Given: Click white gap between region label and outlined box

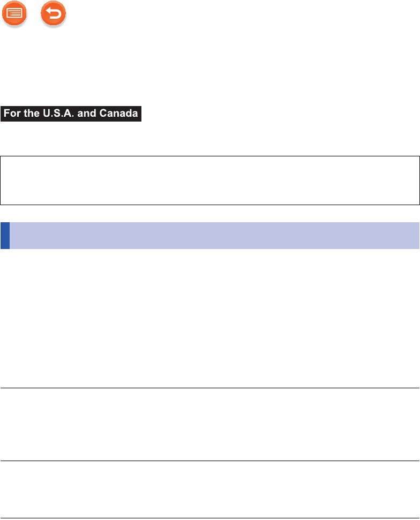Looking at the screenshot, I should point(209,139).
